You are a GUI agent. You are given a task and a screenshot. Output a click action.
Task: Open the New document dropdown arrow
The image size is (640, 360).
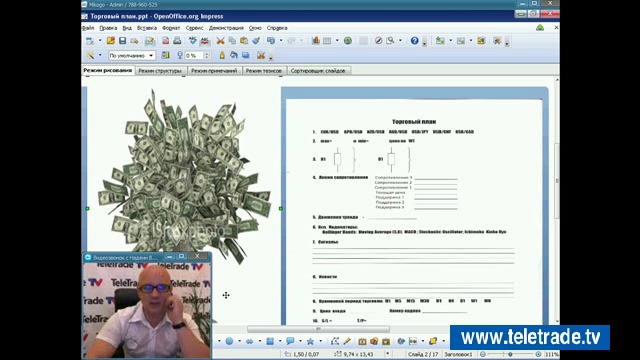point(100,40)
